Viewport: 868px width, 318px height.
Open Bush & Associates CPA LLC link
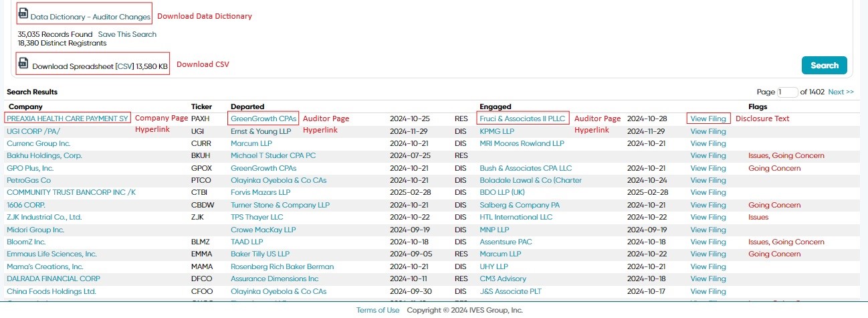click(526, 168)
